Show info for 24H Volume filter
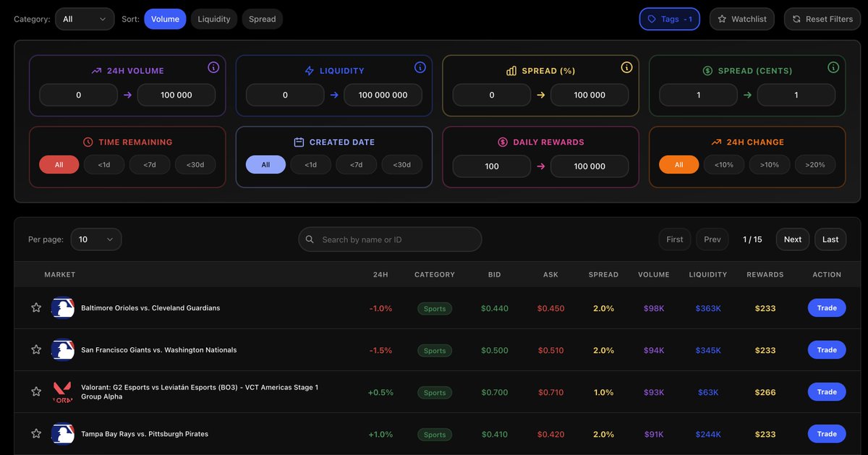This screenshot has width=868, height=455. (x=213, y=67)
